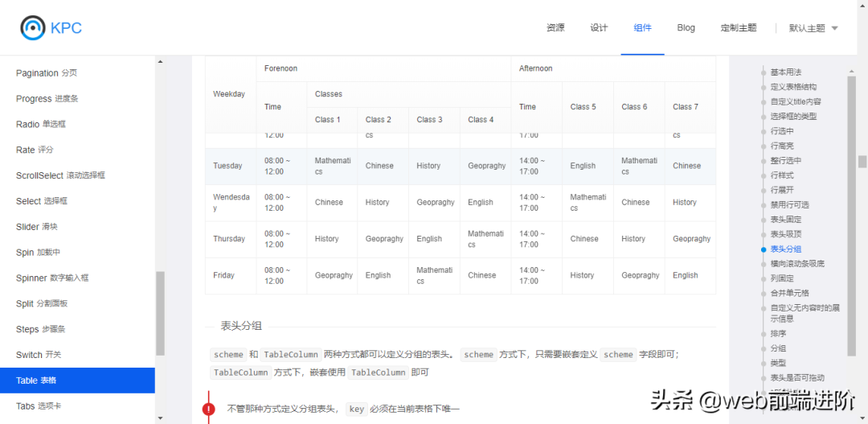This screenshot has height=424, width=868.
Task: Navigate to Radio 单选框 in sidebar
Action: (x=41, y=125)
